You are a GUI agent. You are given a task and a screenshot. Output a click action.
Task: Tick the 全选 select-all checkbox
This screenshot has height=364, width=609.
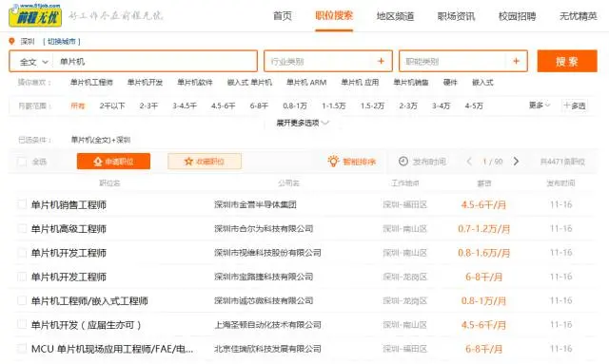[x=22, y=162]
